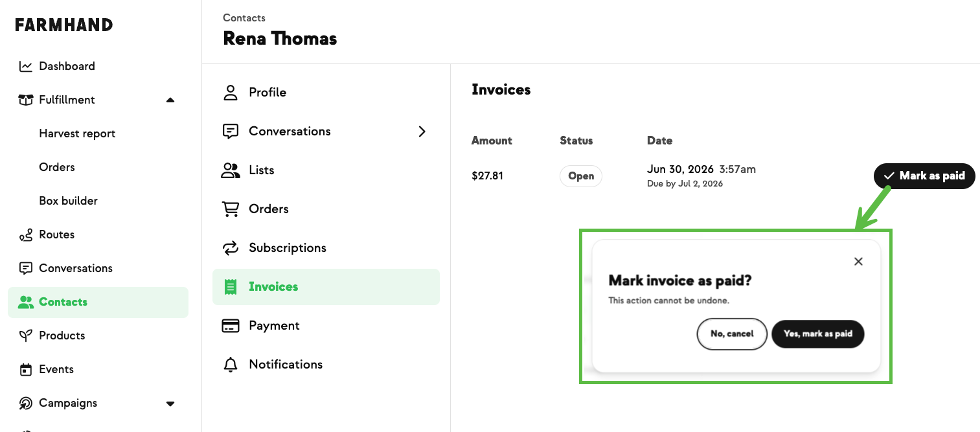Click the Notifications bell icon
The height and width of the screenshot is (432, 980).
coord(231,365)
